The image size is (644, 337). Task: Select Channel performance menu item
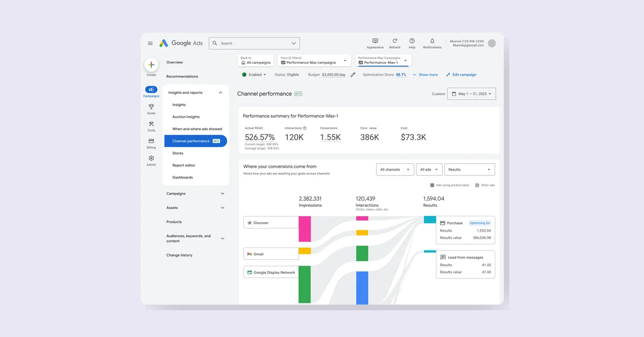pos(195,141)
